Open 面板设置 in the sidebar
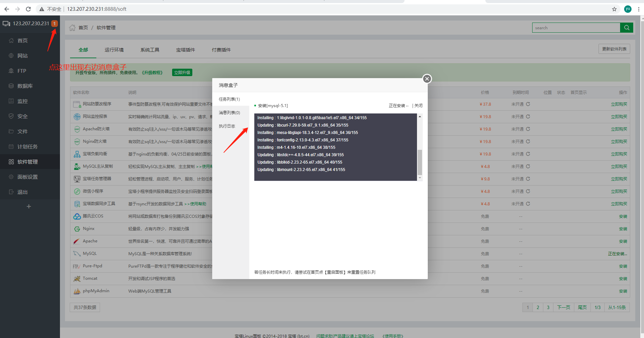The height and width of the screenshot is (338, 644). coord(28,177)
